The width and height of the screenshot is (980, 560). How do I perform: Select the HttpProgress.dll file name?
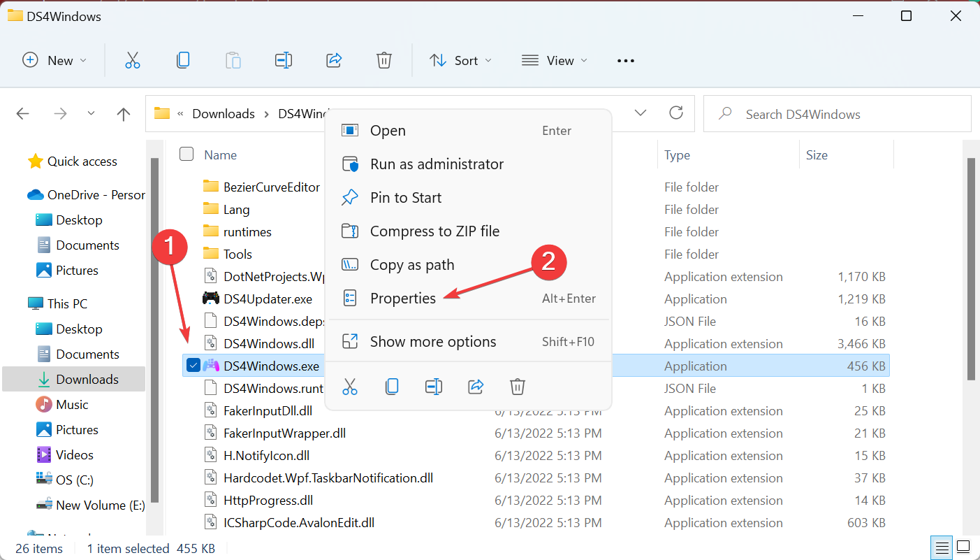(x=268, y=501)
